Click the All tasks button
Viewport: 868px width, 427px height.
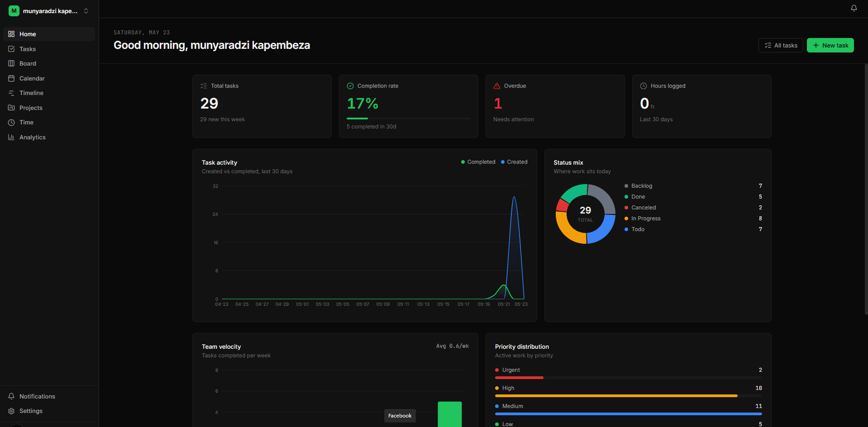click(x=781, y=45)
